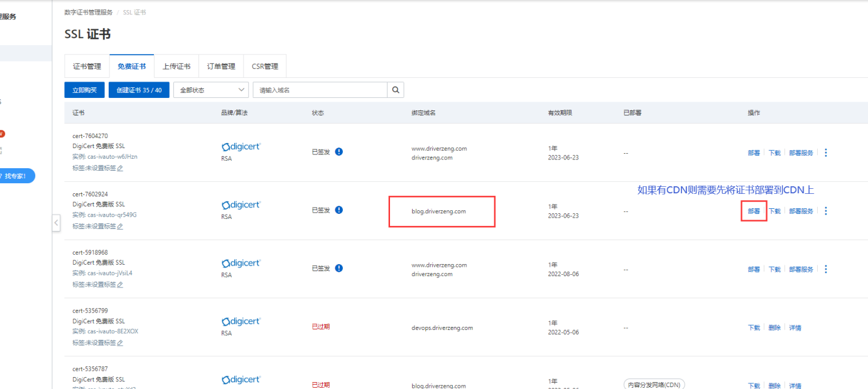Click the 立即购买 button

coord(85,90)
